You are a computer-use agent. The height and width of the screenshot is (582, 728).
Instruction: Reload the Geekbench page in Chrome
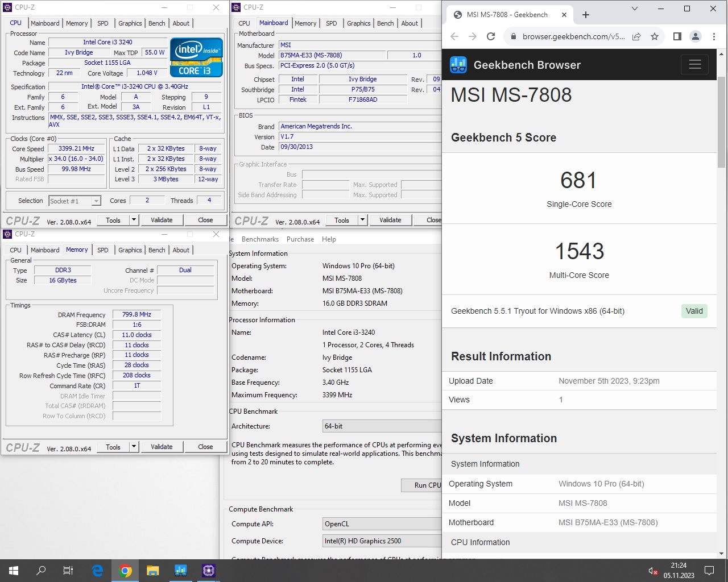click(491, 36)
